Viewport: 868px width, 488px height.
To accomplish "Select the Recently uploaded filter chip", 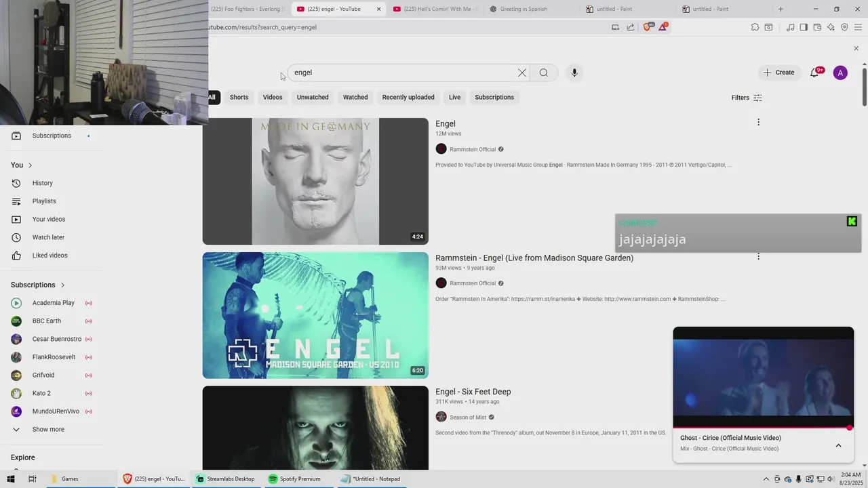I will click(x=408, y=97).
